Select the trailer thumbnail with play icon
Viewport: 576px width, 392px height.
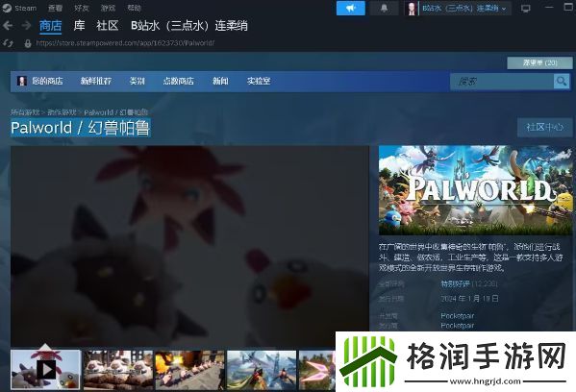tap(45, 369)
